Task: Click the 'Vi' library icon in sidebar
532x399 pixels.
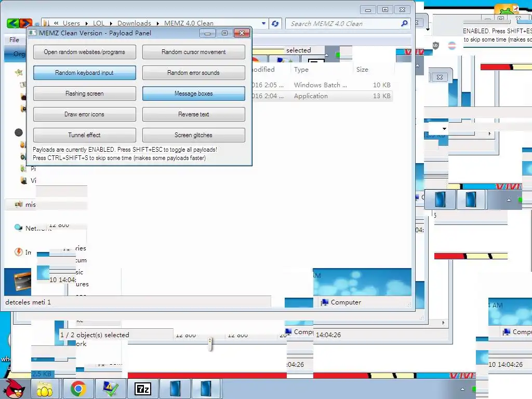Action: pyautogui.click(x=24, y=180)
